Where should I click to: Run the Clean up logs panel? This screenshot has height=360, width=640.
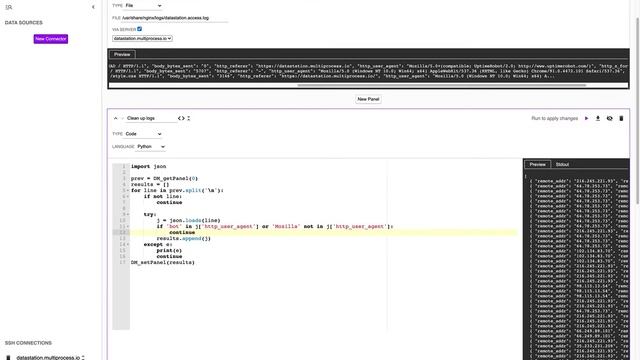587,118
